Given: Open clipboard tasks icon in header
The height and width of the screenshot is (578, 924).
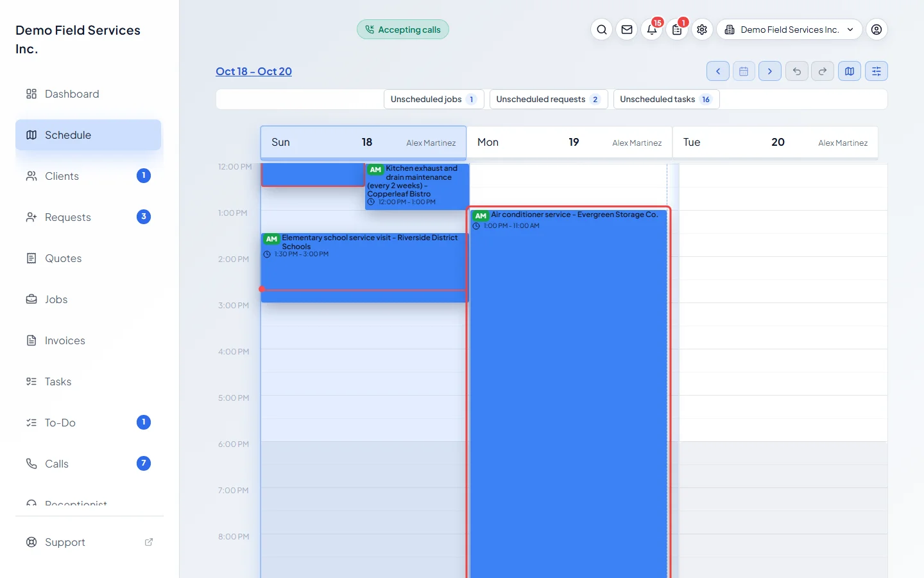Looking at the screenshot, I should (677, 30).
